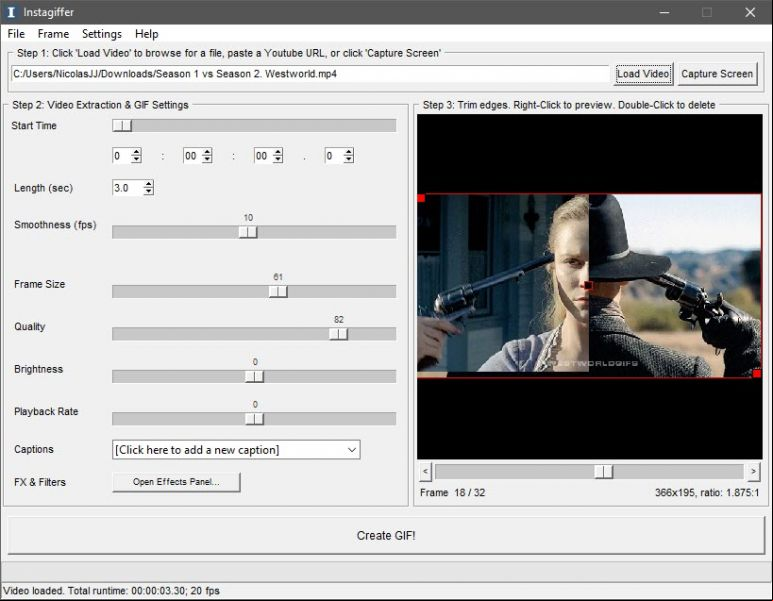Increase the start time minutes value

(208, 152)
